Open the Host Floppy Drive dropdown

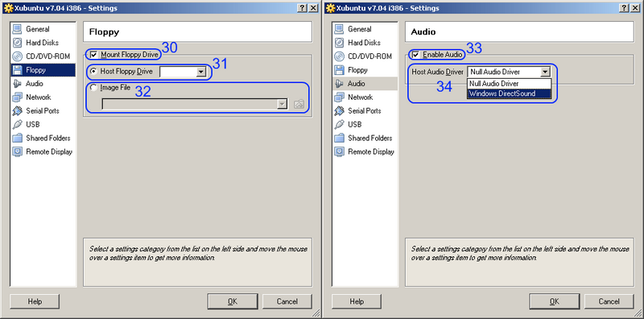[x=200, y=72]
